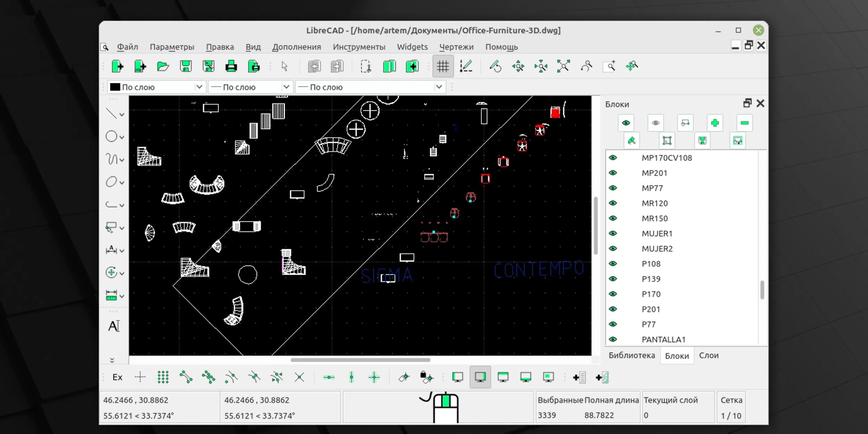Expand the circle tool dropdown arrow
Screen dimensions: 868x434
(x=122, y=137)
